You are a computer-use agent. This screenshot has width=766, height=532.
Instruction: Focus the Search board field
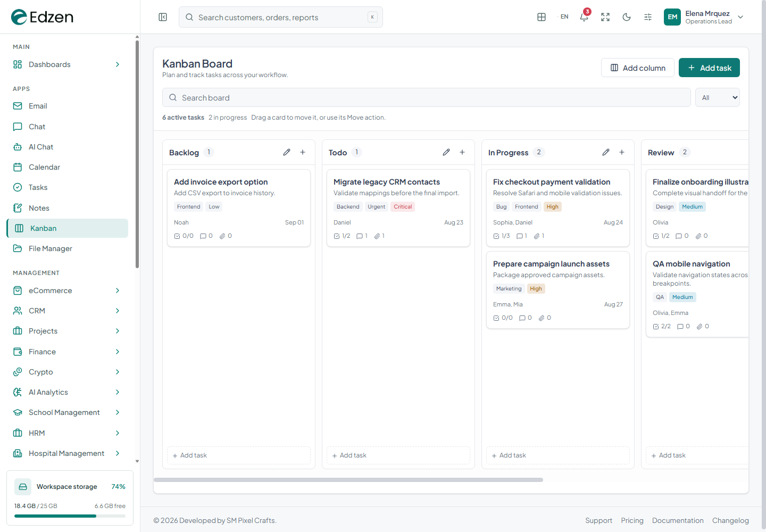pyautogui.click(x=426, y=97)
